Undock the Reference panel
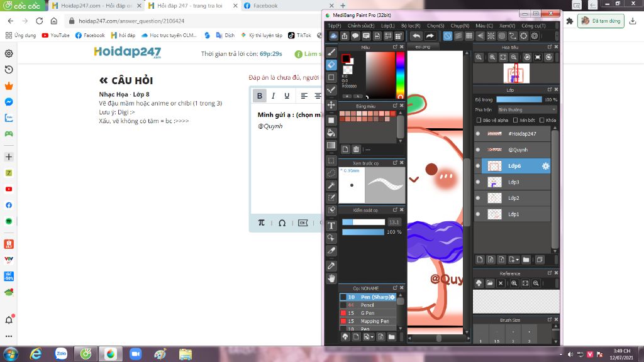The height and width of the screenshot is (362, 644). pos(550,273)
